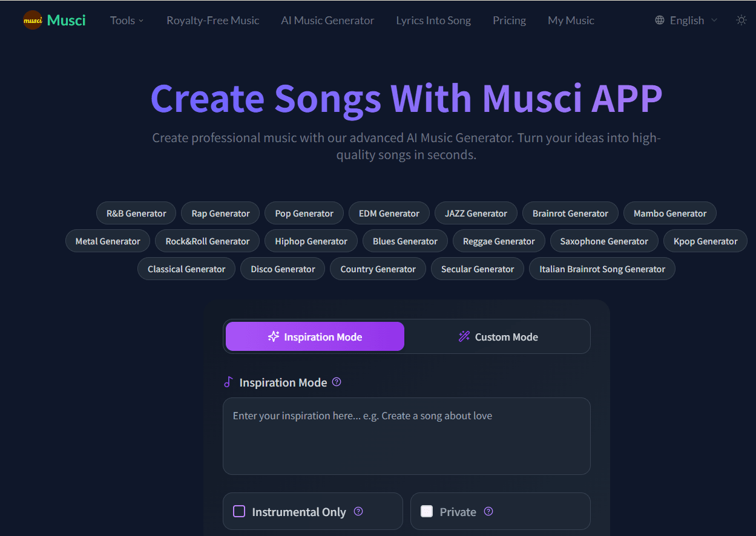Click the Musci logo icon
756x536 pixels.
(x=33, y=20)
